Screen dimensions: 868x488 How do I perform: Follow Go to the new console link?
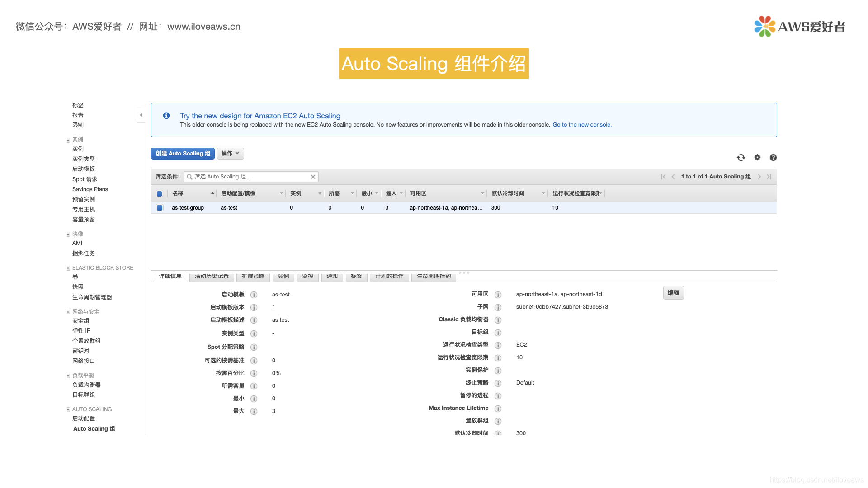point(582,125)
